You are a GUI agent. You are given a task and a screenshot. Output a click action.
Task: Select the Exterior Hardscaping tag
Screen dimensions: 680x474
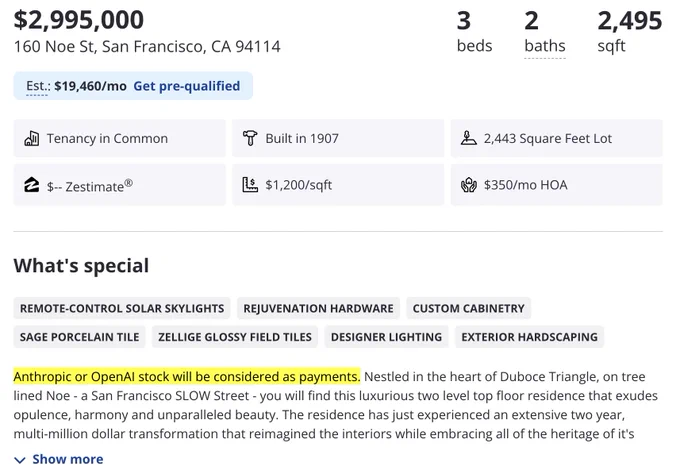530,337
